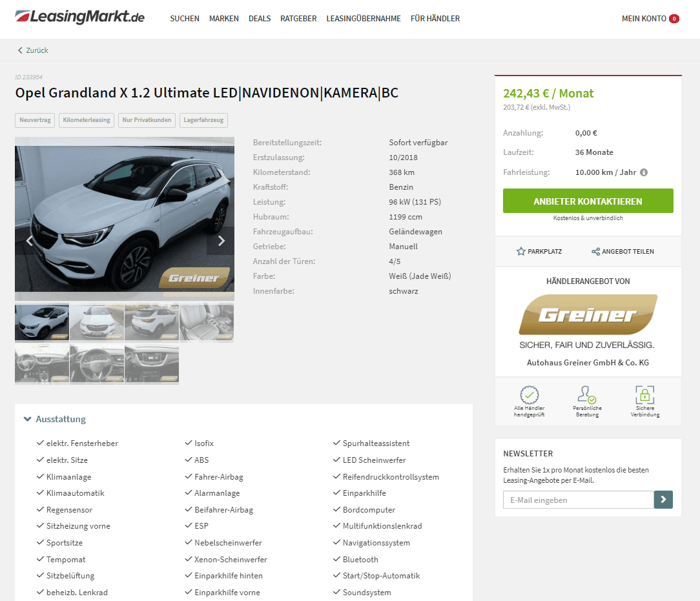The image size is (700, 601).
Task: Click the main Opel Grandland car photo
Action: coord(125,219)
